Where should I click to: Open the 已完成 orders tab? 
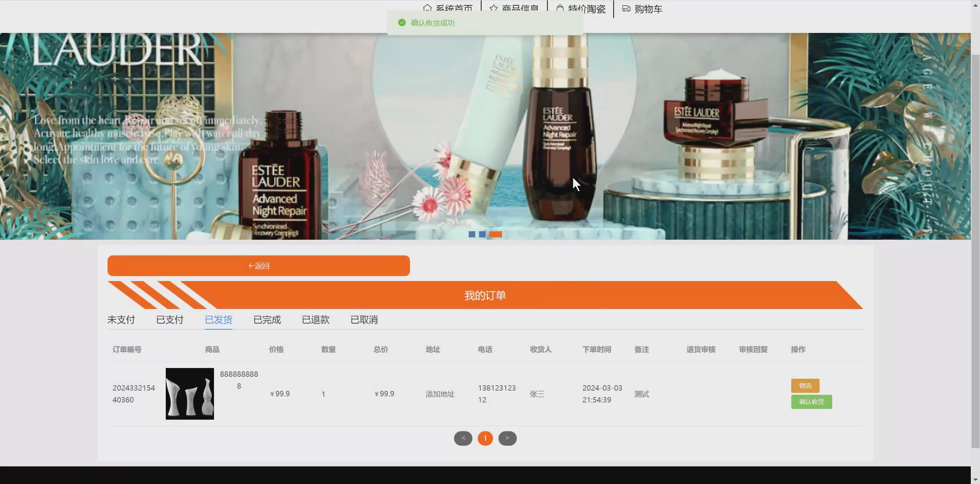[267, 320]
